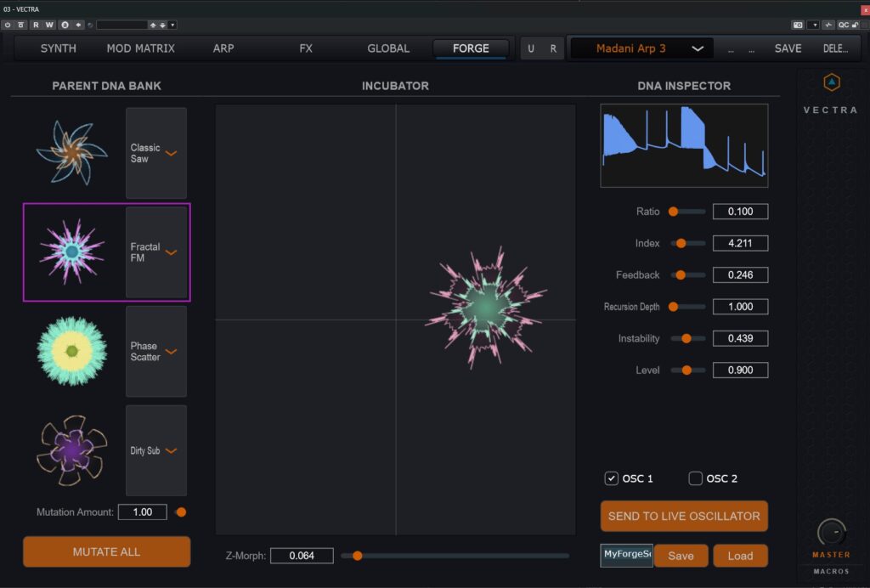
Task: Open the Madani Arp 3 preset dropdown
Action: point(641,48)
